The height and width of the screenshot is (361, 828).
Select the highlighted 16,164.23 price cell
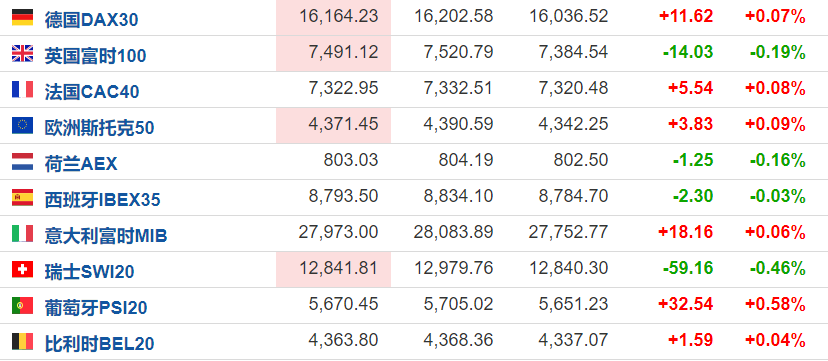[x=333, y=17]
